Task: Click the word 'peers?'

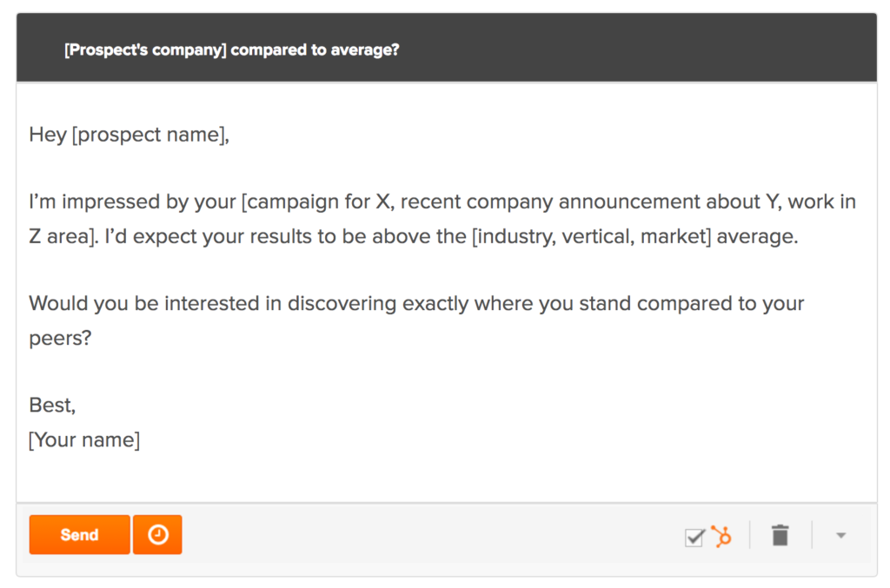Action: click(x=60, y=339)
